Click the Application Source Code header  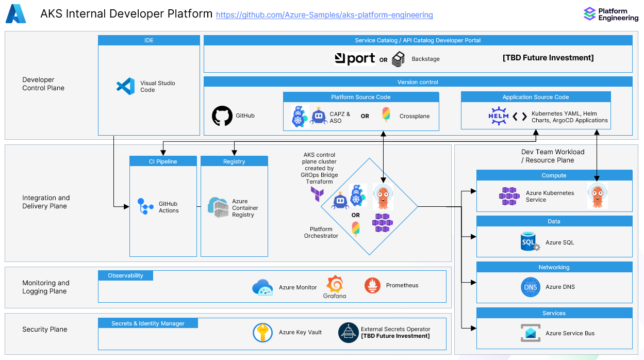coord(536,97)
